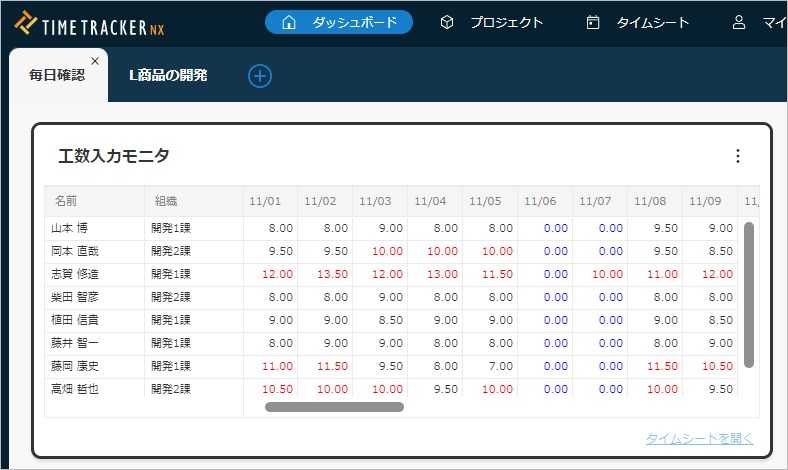Open the Timesheet (タイムシート) menu

coord(652,22)
